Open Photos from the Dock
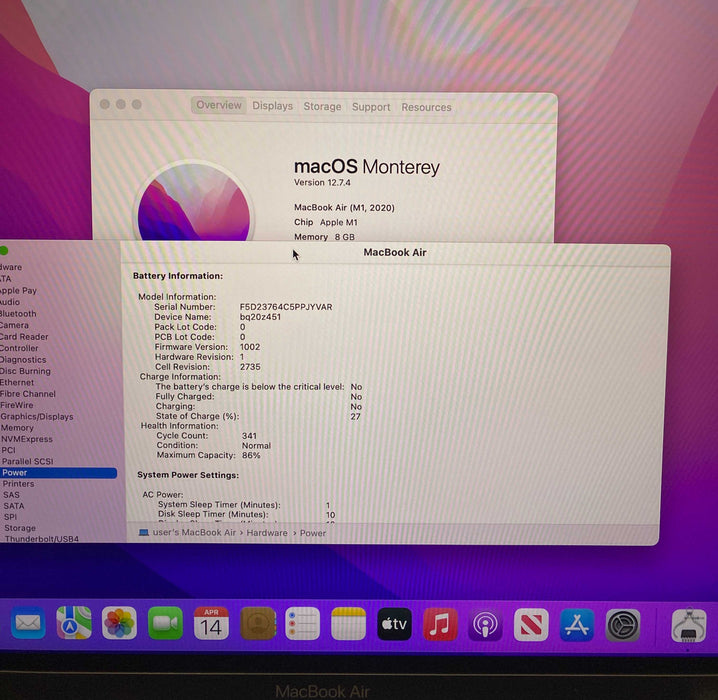Viewport: 718px width, 700px height. click(119, 623)
